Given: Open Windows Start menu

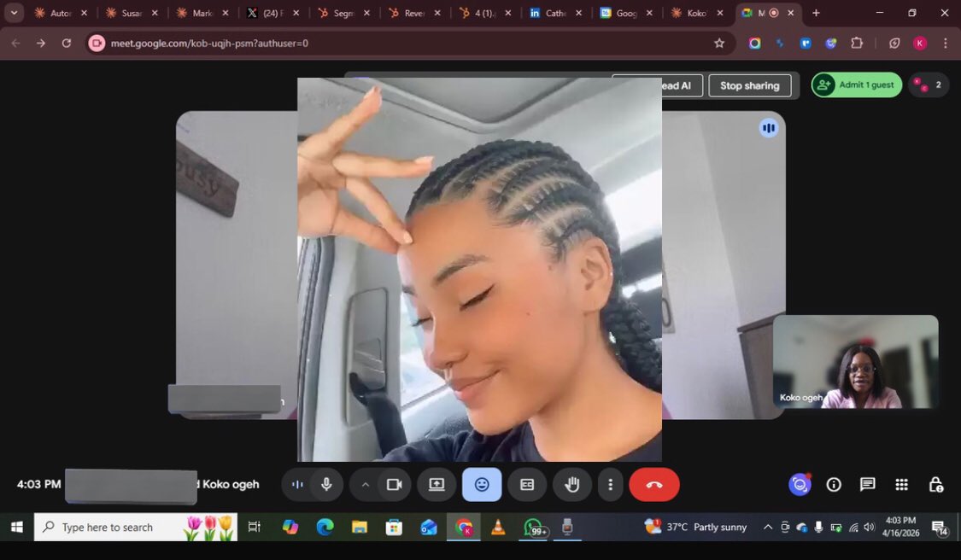Looking at the screenshot, I should [16, 527].
